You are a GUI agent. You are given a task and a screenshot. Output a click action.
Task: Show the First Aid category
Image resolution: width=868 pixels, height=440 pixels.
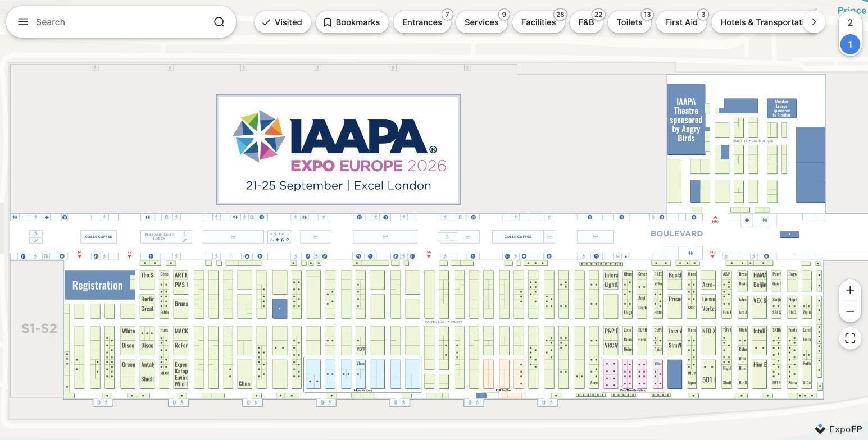[x=681, y=22]
